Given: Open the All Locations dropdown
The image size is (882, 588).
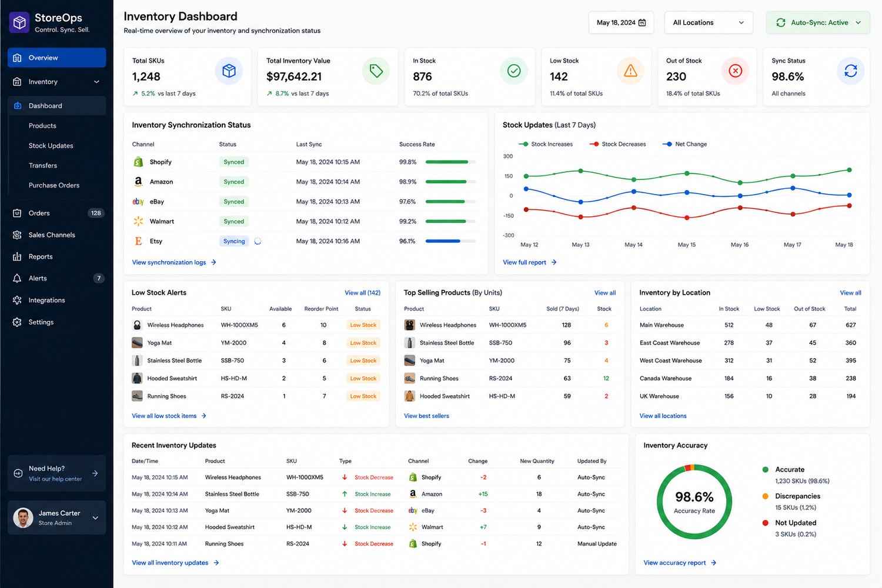Looking at the screenshot, I should (709, 22).
